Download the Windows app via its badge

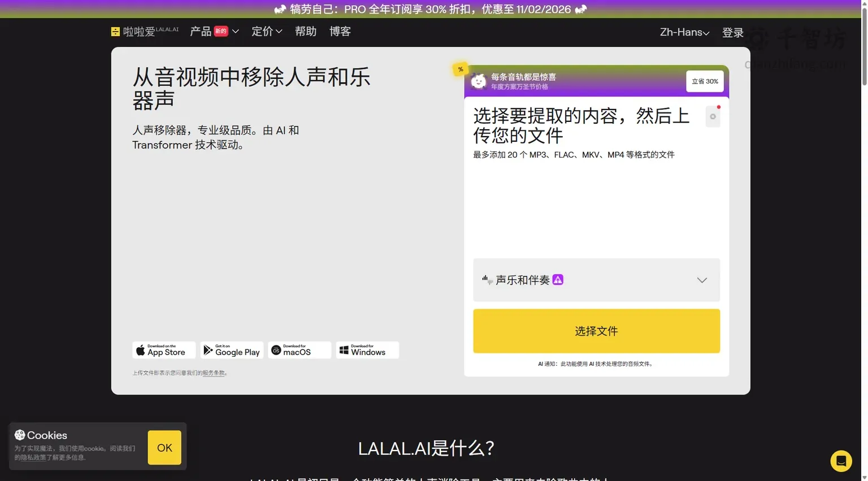click(367, 350)
